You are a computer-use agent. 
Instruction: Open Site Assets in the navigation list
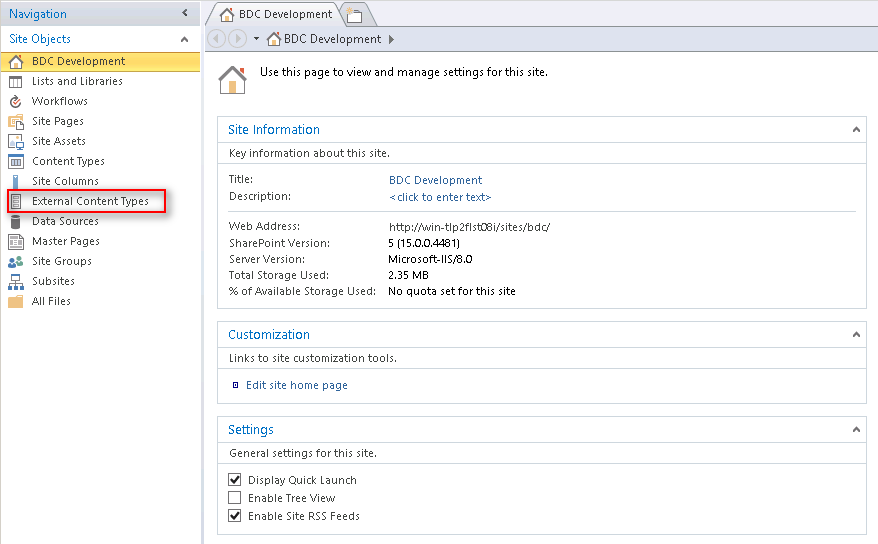click(59, 141)
